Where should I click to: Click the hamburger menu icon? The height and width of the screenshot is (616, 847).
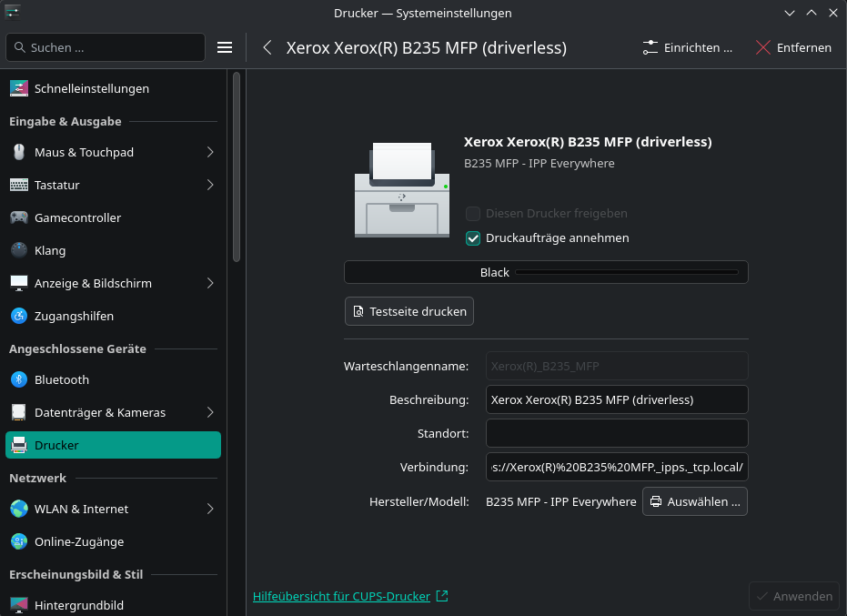pos(225,47)
